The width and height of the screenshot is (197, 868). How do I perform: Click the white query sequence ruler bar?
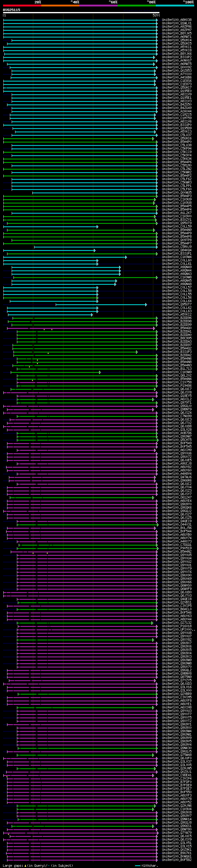(x=81, y=12)
